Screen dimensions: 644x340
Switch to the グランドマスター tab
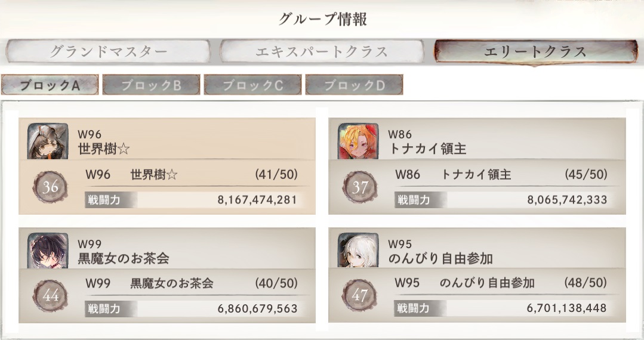[x=108, y=52]
